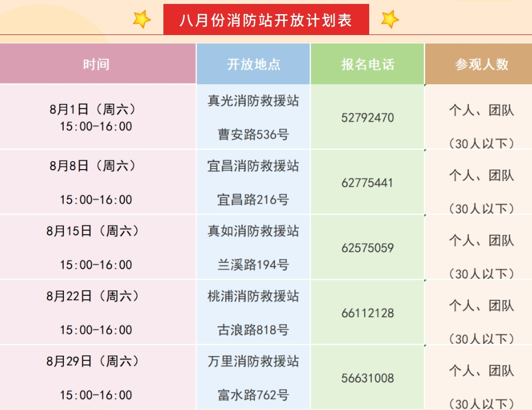Viewport: 532px width, 410px height.
Task: Click the 报名电话 column header
Action: (367, 64)
